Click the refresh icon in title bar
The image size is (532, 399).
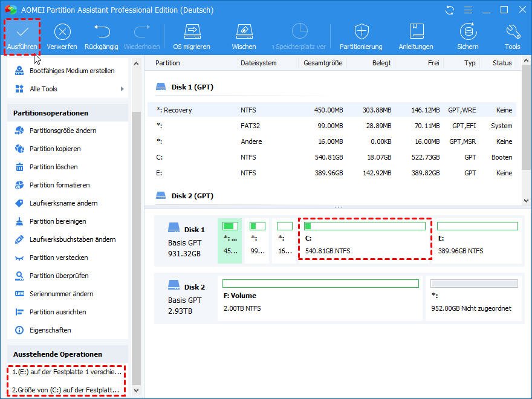coord(450,10)
